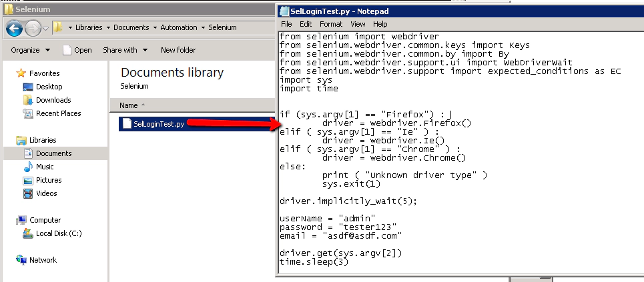The image size is (644, 282).
Task: Open recent locations dropdown beside Forward arrow
Action: [x=45, y=28]
